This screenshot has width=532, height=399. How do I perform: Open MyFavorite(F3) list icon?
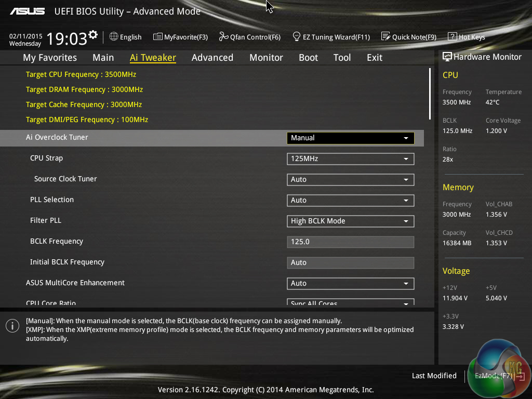(x=157, y=37)
